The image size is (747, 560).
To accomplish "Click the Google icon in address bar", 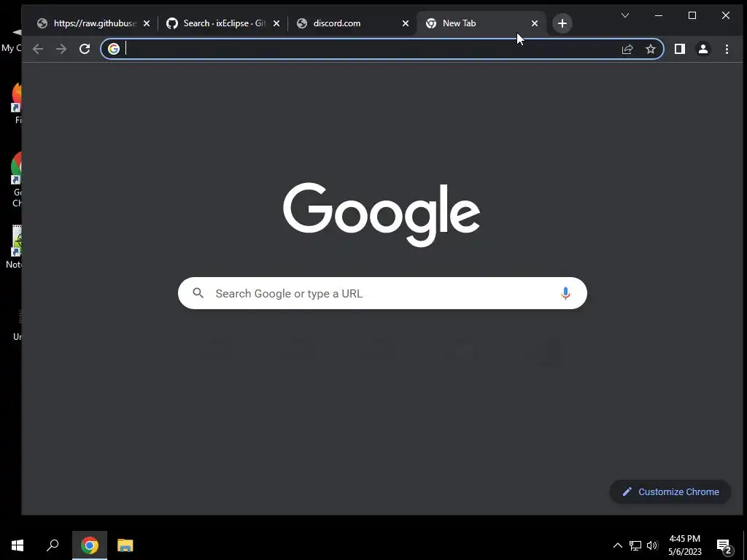I will [113, 49].
